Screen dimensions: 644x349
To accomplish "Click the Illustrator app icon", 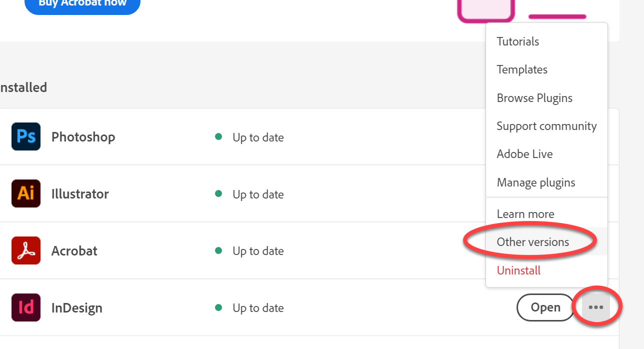I will coord(26,193).
